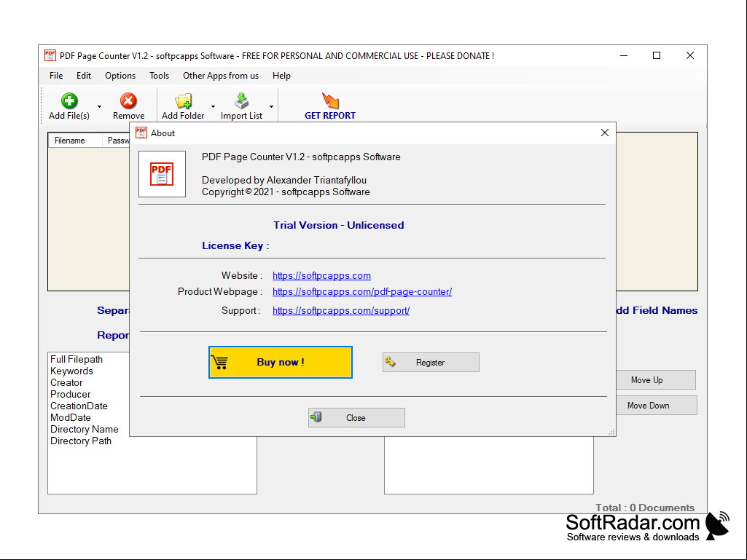Click the Move Up button
Image resolution: width=747 pixels, height=560 pixels.
click(655, 380)
